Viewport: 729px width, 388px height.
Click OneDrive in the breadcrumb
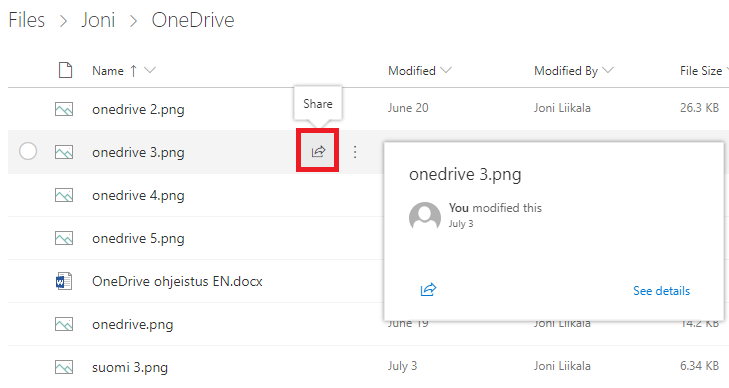click(193, 20)
